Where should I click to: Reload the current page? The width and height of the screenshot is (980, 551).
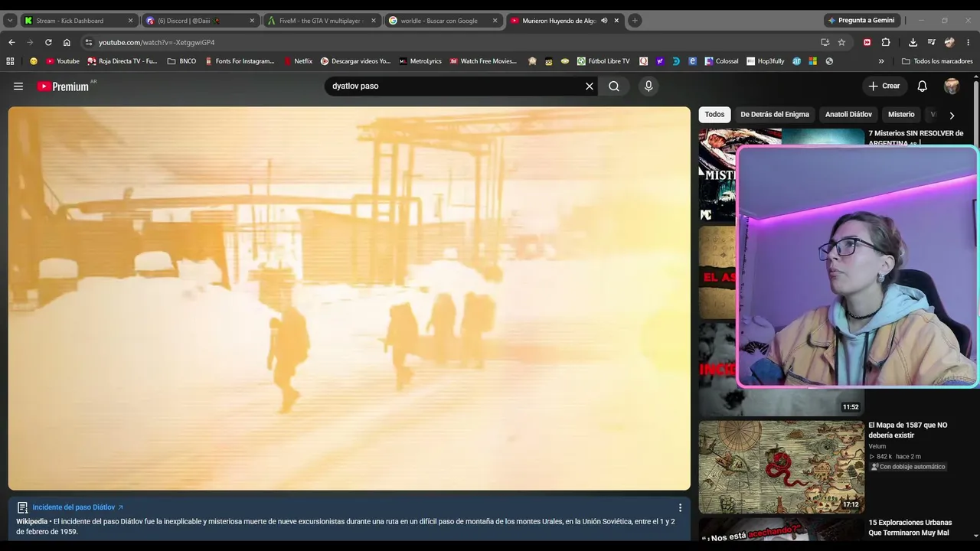pyautogui.click(x=48, y=43)
